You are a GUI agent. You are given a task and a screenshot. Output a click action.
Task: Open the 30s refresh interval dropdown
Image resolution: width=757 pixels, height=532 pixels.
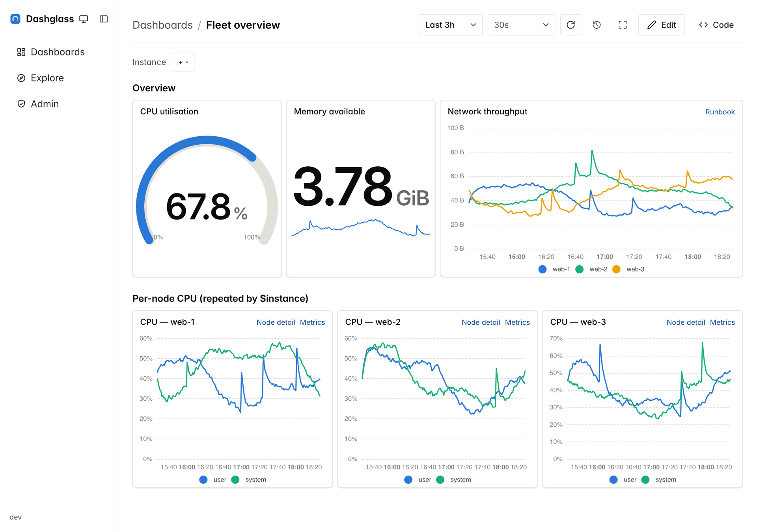pyautogui.click(x=521, y=25)
